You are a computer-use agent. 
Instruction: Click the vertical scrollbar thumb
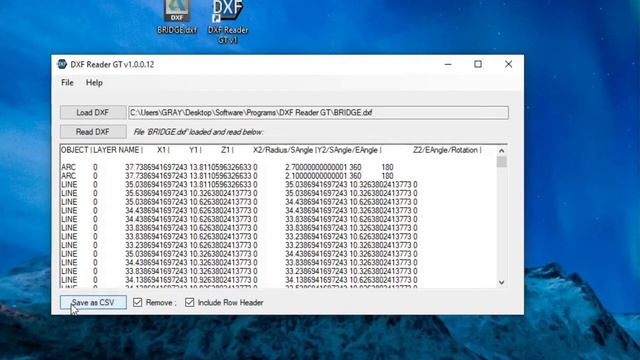coord(502,162)
